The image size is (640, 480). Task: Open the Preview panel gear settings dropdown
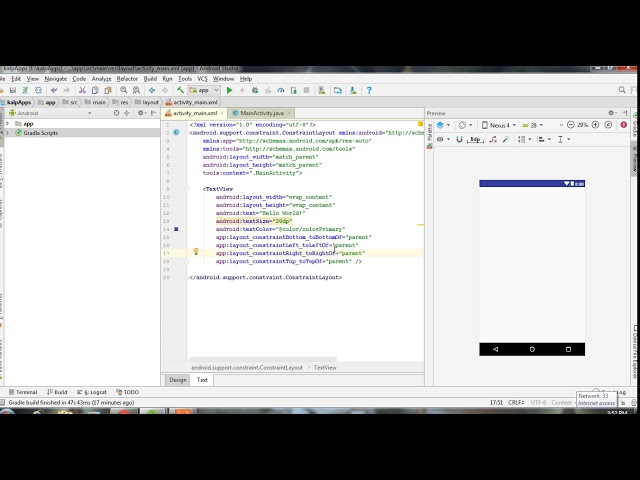pos(612,113)
